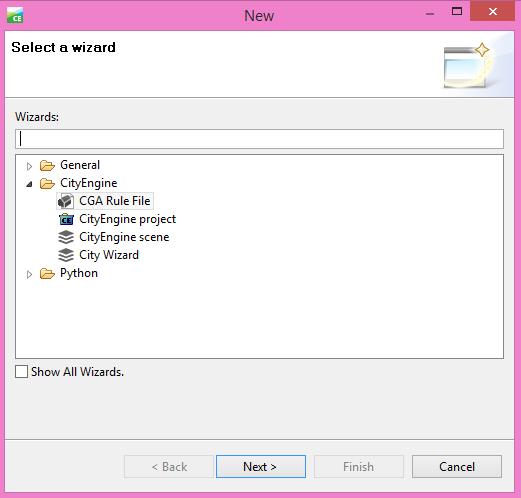The width and height of the screenshot is (521, 498).
Task: Click the CityEngine project icon
Action: (66, 220)
